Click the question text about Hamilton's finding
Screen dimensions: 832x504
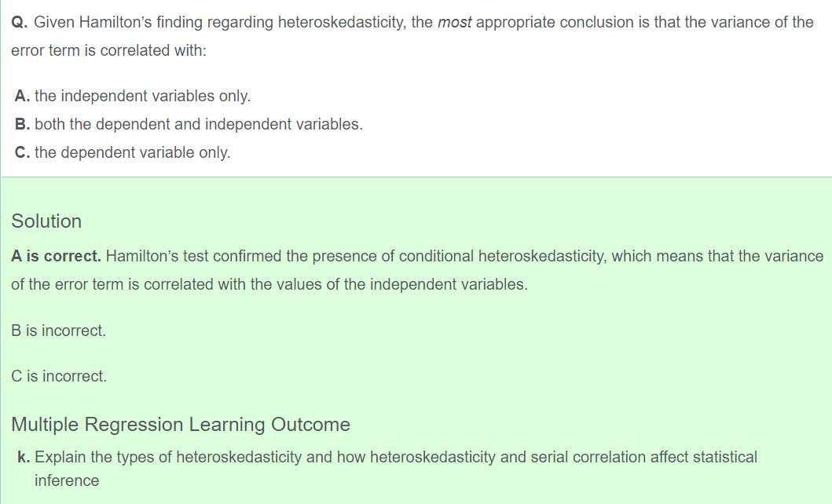(412, 36)
